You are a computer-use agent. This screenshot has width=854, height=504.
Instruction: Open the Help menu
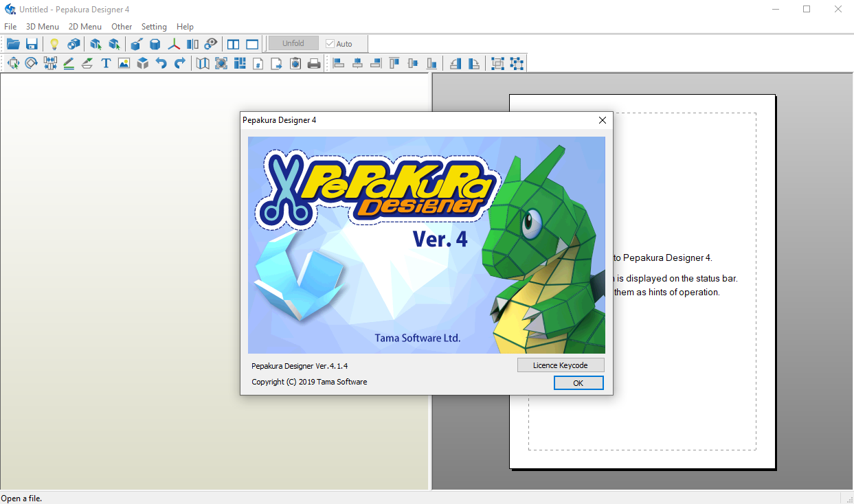coord(185,26)
